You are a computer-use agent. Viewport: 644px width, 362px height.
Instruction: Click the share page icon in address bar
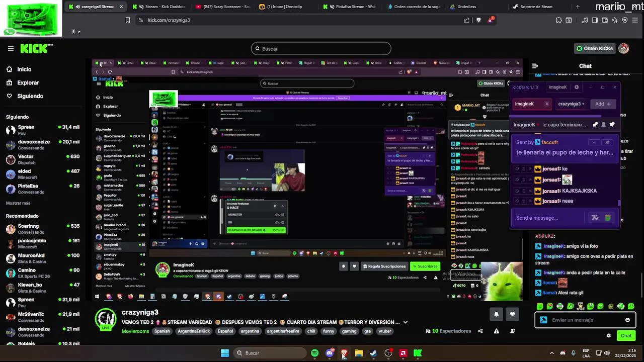[x=466, y=20]
